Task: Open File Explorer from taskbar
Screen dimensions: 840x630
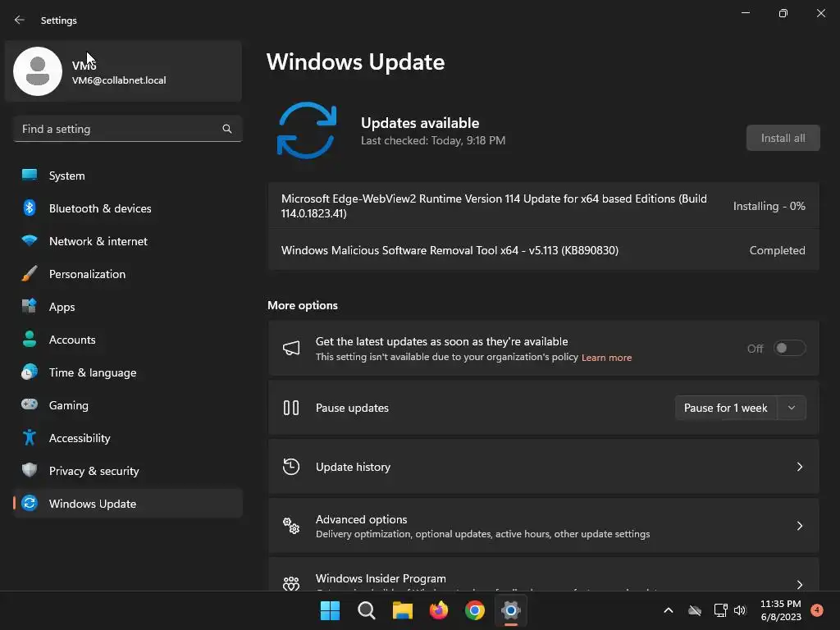Action: pos(402,610)
